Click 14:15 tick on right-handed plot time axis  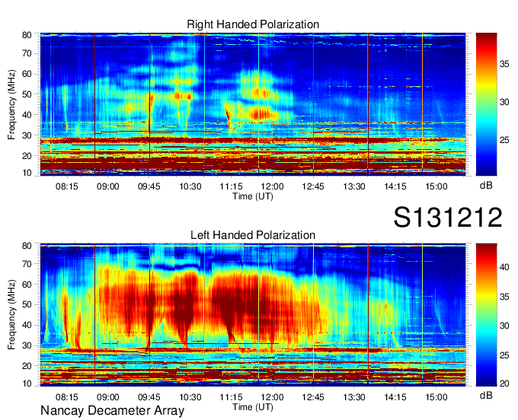pyautogui.click(x=395, y=186)
